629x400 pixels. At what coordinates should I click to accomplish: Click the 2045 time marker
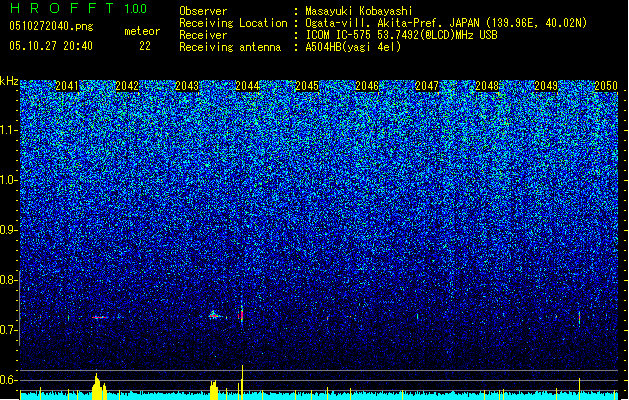[307, 86]
